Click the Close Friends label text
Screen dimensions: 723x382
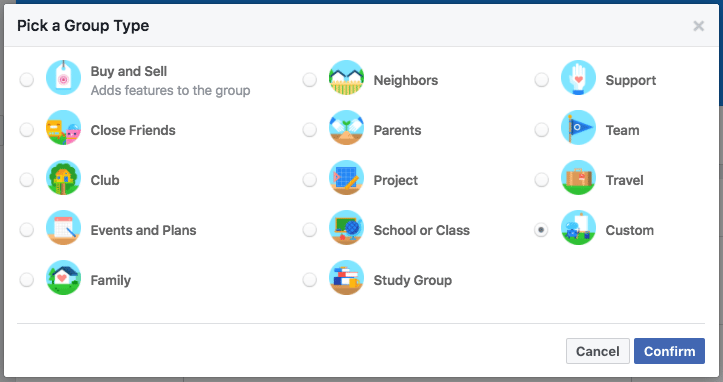pos(133,130)
